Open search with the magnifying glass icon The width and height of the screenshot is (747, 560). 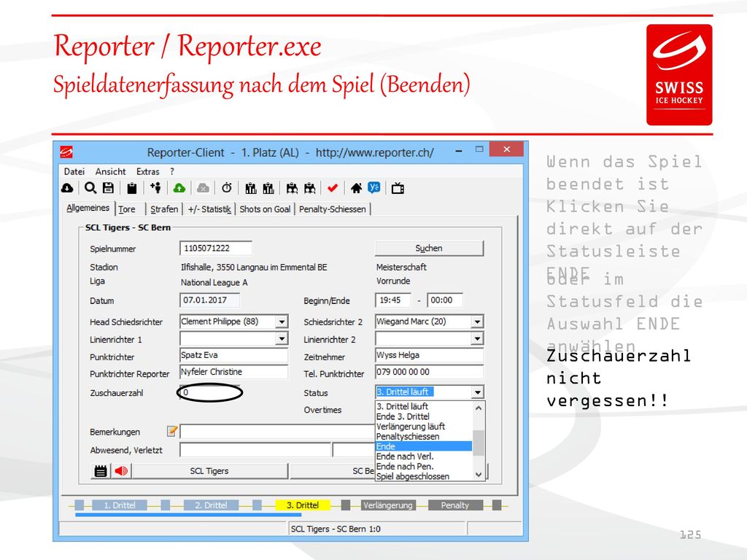[x=90, y=188]
